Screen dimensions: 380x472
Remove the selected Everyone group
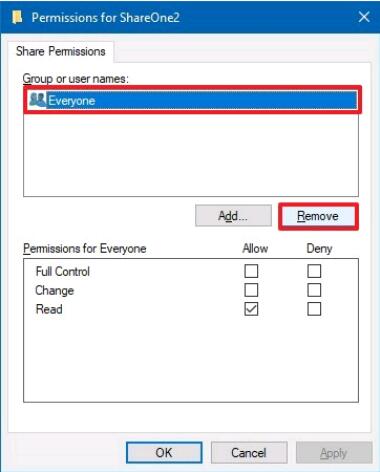(x=318, y=216)
